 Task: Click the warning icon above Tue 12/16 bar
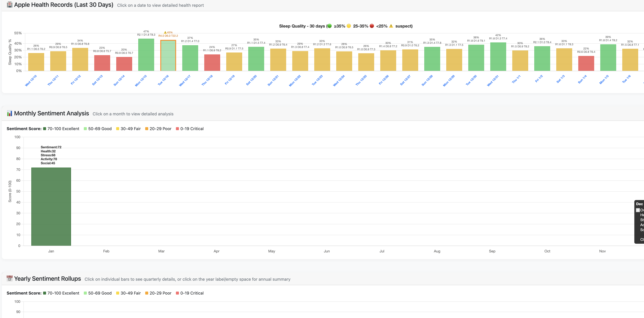(x=165, y=32)
